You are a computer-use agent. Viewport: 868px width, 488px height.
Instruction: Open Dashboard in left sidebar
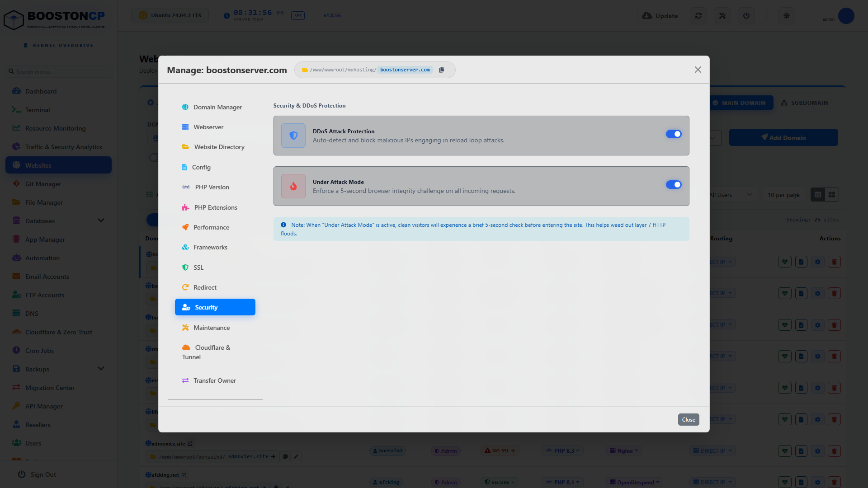(58, 91)
